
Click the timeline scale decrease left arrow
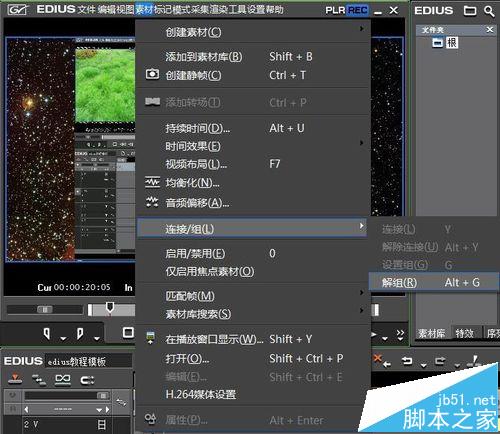tap(26, 409)
